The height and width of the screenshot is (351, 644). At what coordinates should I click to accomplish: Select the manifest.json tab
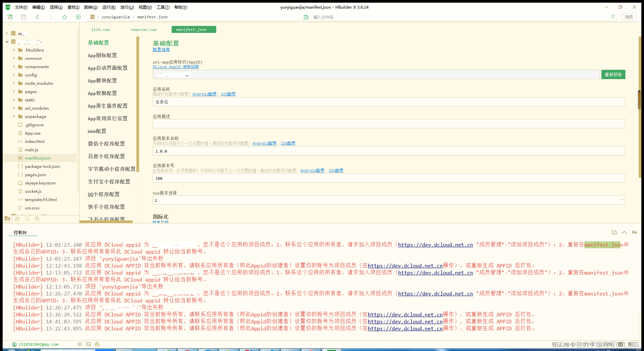coord(194,30)
